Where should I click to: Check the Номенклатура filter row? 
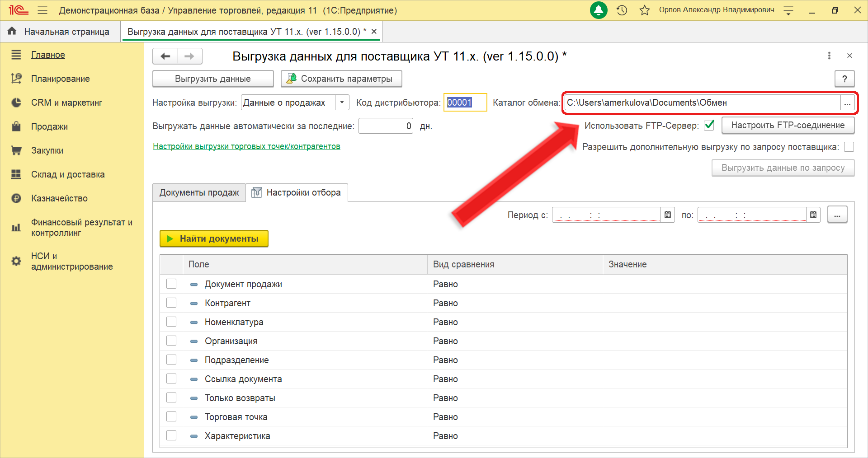tap(171, 322)
